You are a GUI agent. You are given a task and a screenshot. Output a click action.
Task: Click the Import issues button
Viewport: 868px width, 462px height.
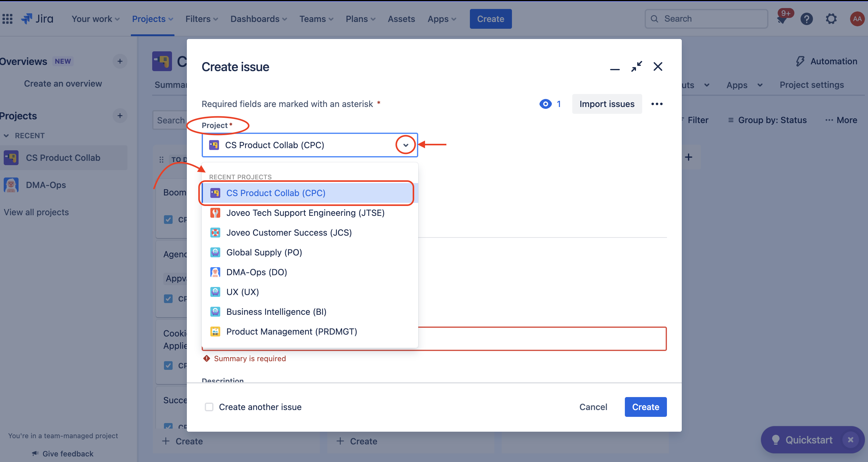[607, 104]
